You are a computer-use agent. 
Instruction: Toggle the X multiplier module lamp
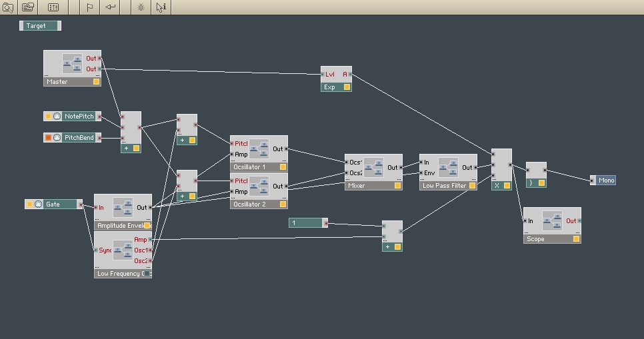(507, 186)
